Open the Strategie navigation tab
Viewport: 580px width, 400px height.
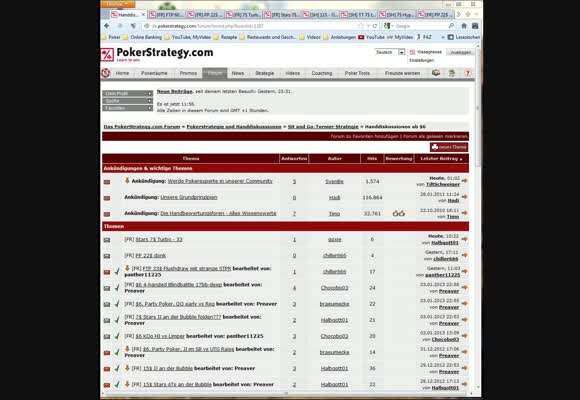click(265, 73)
